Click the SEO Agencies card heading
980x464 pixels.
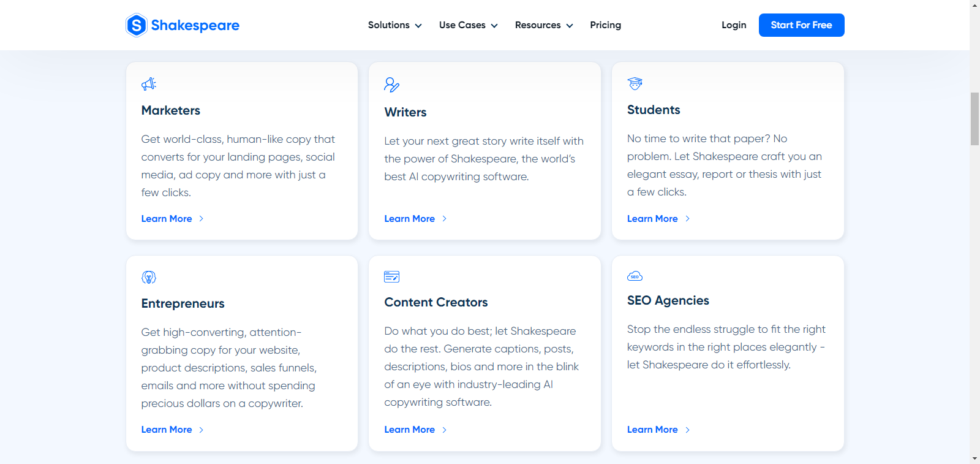pyautogui.click(x=668, y=300)
